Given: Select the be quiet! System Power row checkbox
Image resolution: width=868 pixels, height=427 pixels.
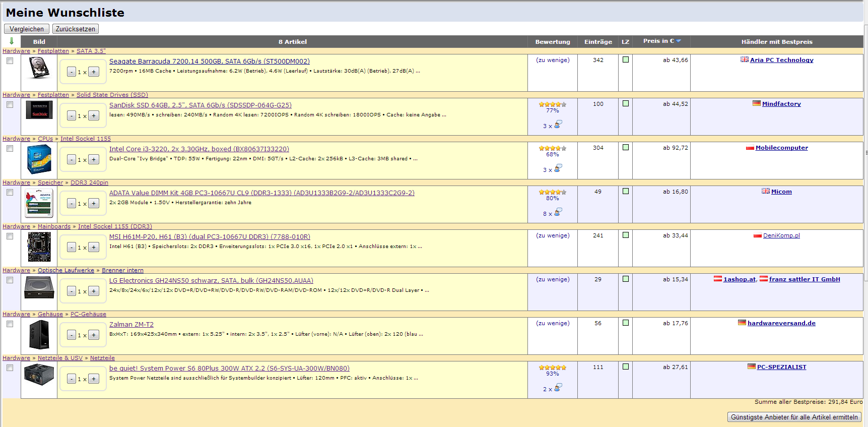Looking at the screenshot, I should tap(10, 368).
